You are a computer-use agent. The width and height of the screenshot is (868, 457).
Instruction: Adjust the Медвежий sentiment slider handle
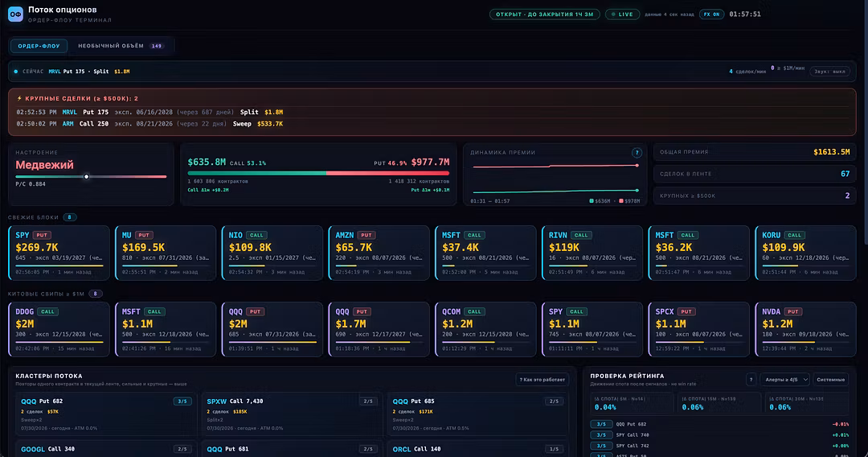click(86, 177)
